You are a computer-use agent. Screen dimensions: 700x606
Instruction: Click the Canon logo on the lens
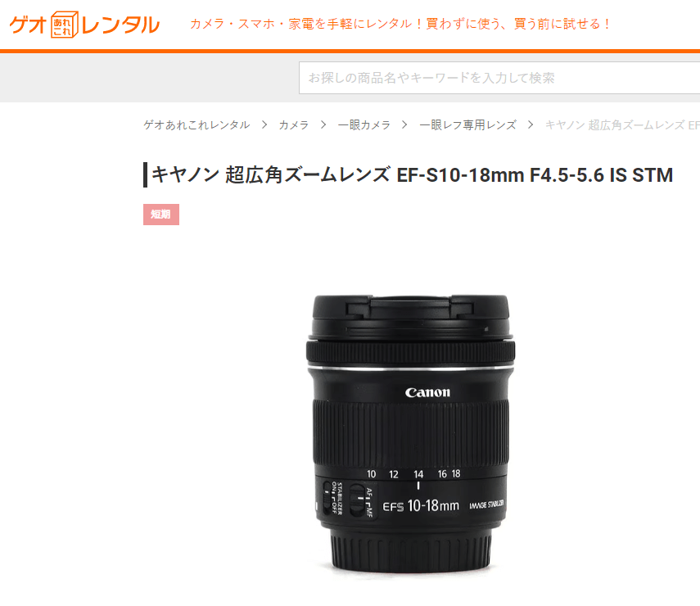427,392
